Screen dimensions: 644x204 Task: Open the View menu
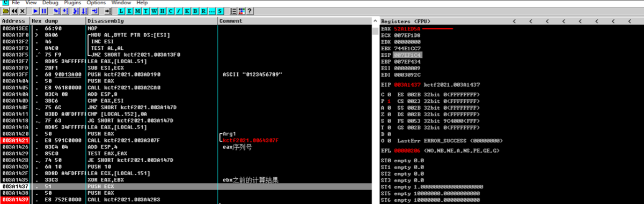[x=31, y=3]
